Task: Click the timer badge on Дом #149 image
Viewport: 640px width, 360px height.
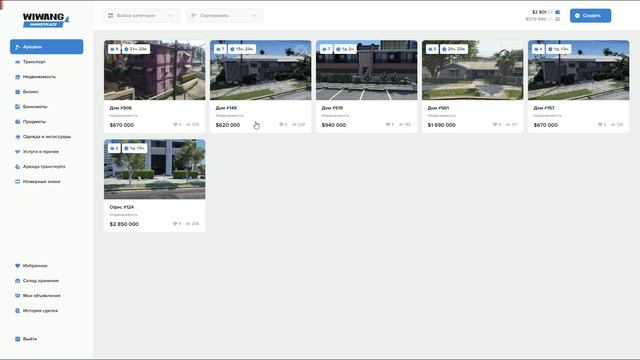Action: pyautogui.click(x=242, y=49)
